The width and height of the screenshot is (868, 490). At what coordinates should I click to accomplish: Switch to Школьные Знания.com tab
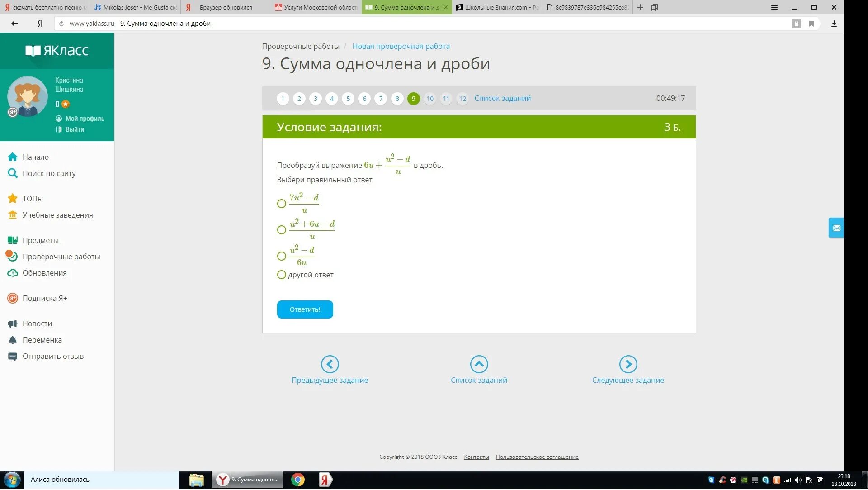[496, 7]
